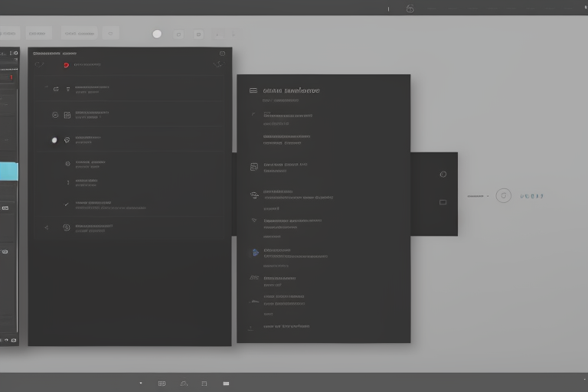The height and width of the screenshot is (392, 588).
Task: Expand the first chevron row in the left panel
Action: pos(46,89)
